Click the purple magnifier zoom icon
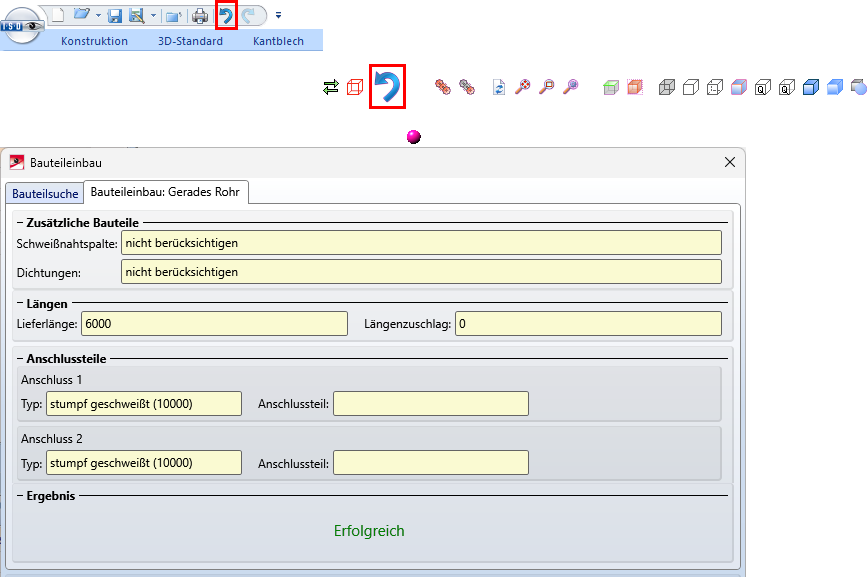Image resolution: width=867 pixels, height=577 pixels. [x=571, y=87]
